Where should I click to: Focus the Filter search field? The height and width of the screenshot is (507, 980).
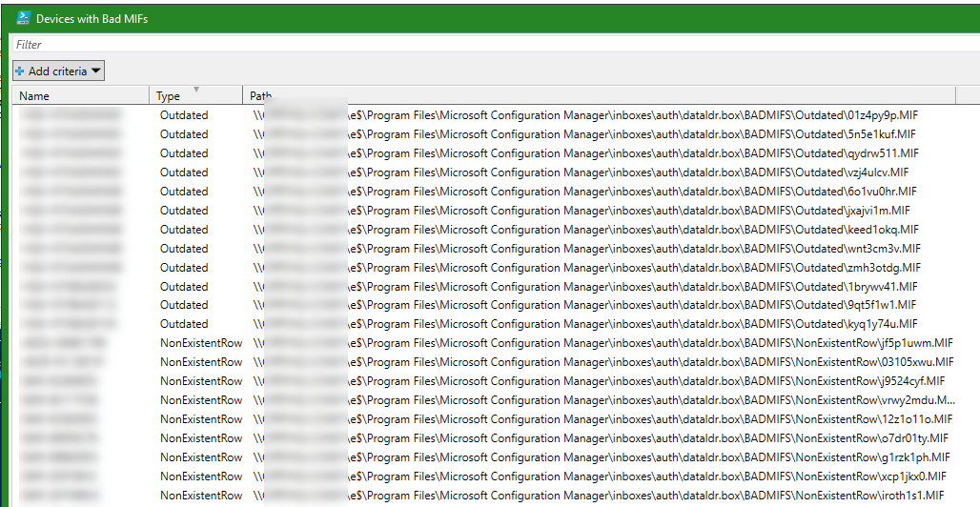click(497, 45)
